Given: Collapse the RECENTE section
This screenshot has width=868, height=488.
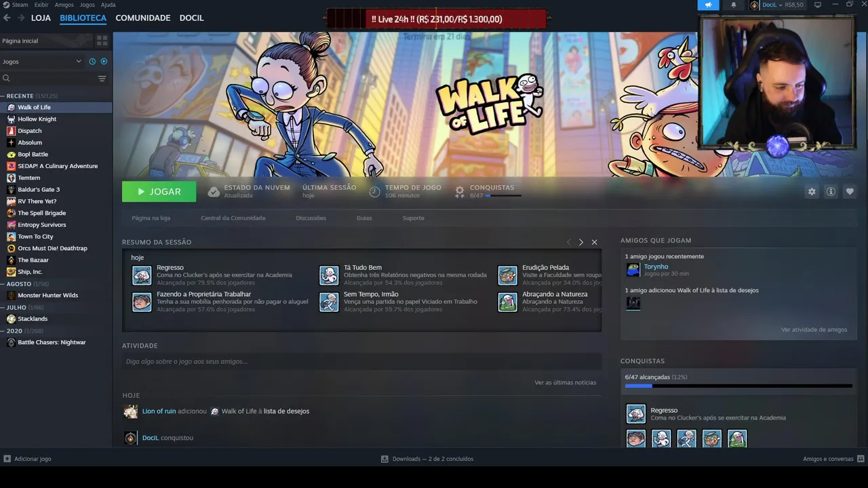Looking at the screenshot, I should coord(3,96).
